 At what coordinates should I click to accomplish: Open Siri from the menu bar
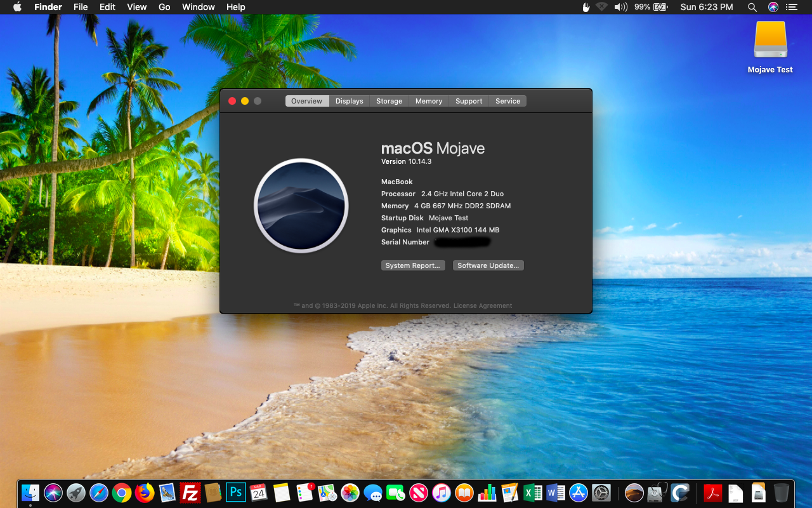(773, 7)
